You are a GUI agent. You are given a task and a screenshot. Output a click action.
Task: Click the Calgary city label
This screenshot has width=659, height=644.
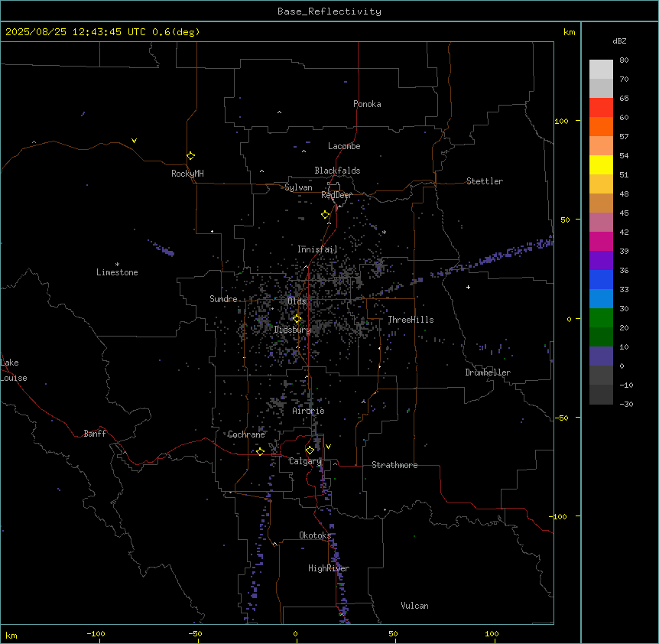pyautogui.click(x=305, y=461)
